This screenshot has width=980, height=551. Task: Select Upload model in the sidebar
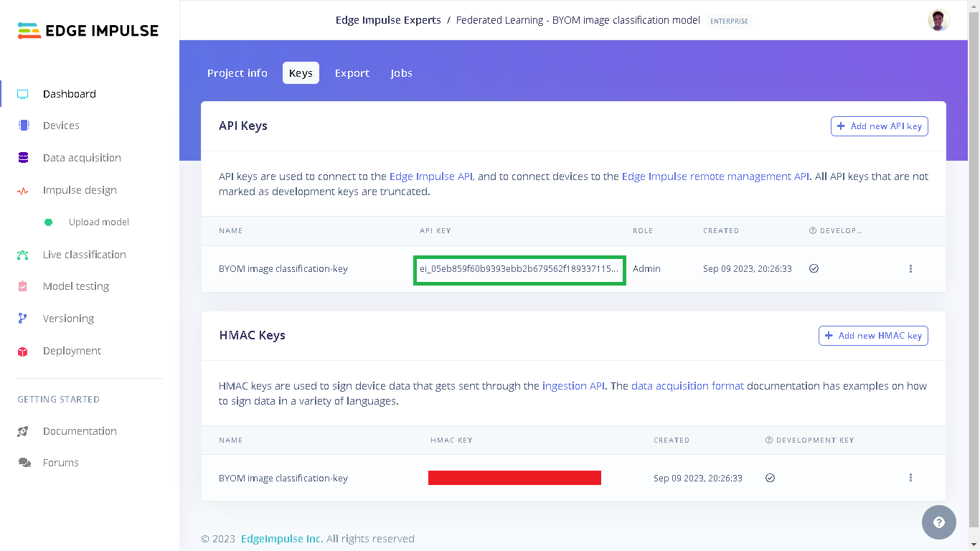[99, 222]
